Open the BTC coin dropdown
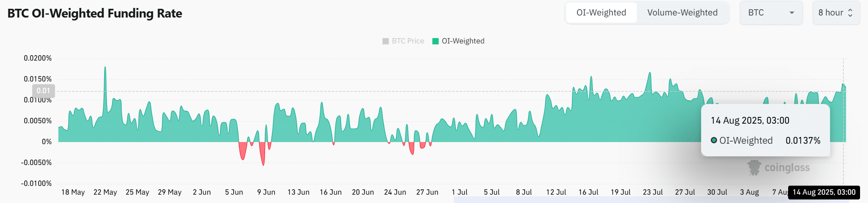Screen dimensions: 868x203 click(x=771, y=13)
